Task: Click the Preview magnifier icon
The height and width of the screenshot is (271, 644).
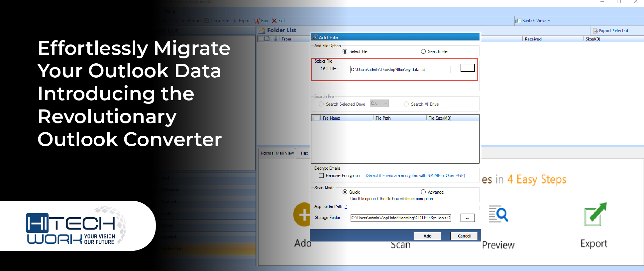Action: [x=498, y=214]
